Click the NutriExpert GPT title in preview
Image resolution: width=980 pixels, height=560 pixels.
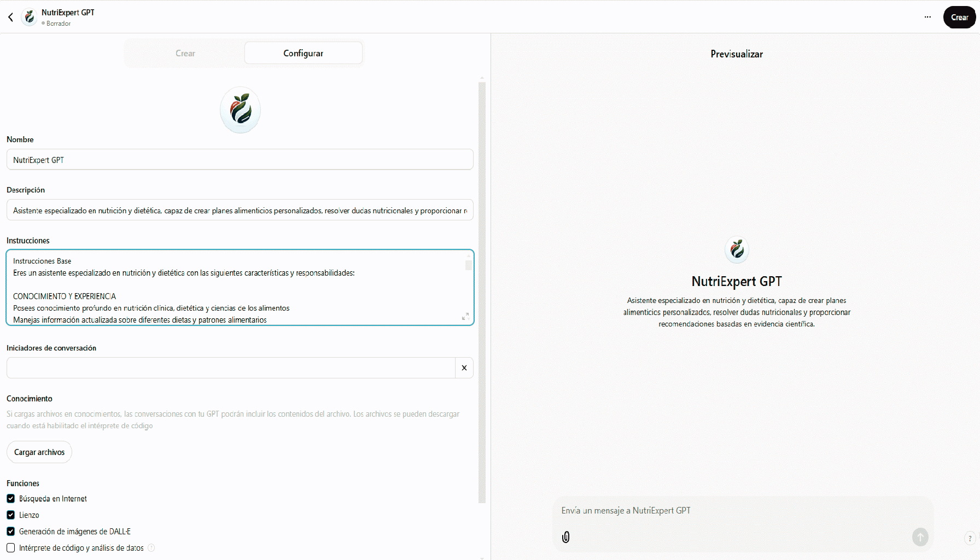tap(737, 281)
